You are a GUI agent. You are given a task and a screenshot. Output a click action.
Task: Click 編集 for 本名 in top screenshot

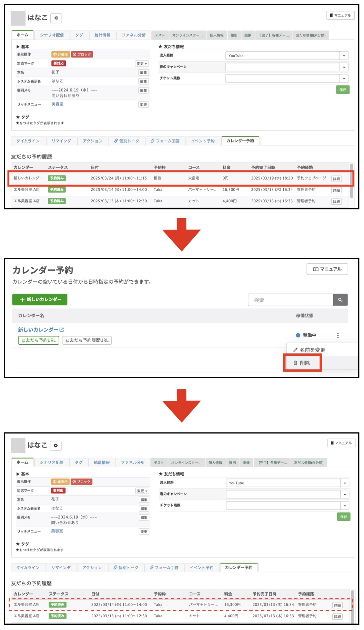[x=143, y=73]
